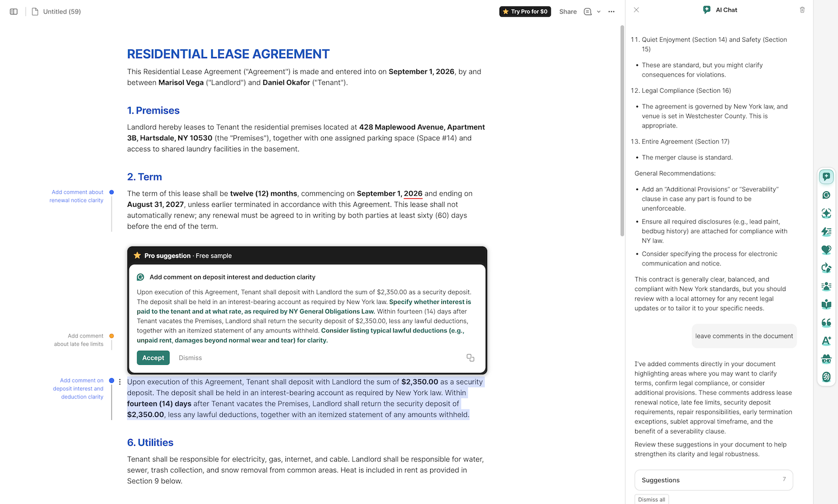838x504 pixels.
Task: Click the 'Pro suggestion · Free sample' label
Action: point(188,255)
